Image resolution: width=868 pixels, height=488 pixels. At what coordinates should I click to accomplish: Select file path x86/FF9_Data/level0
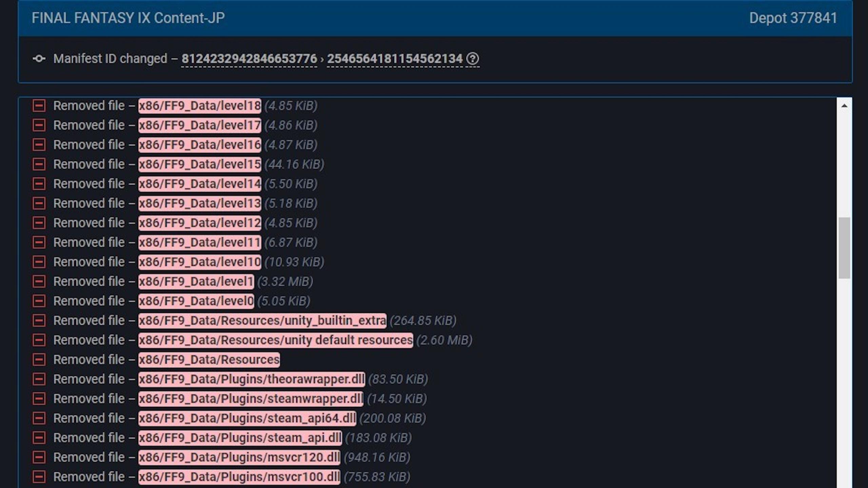point(196,301)
